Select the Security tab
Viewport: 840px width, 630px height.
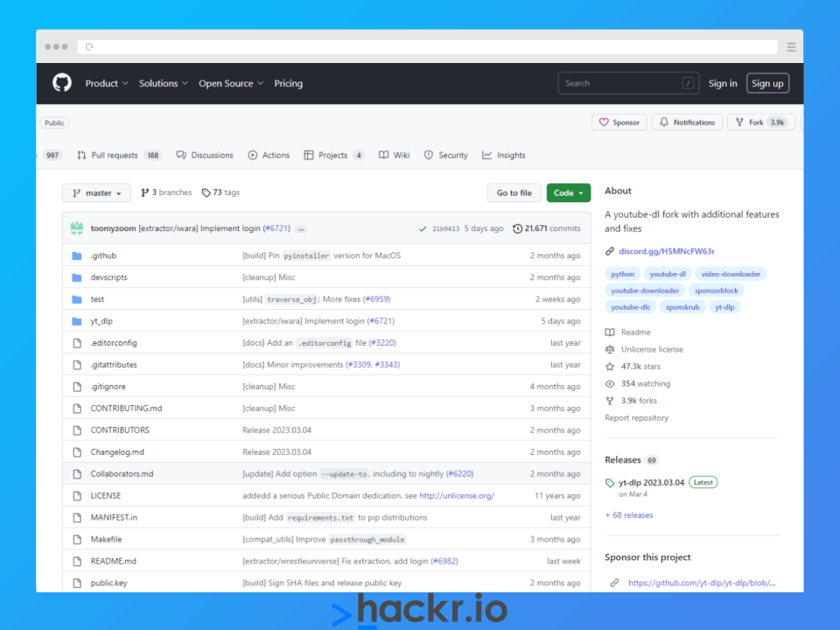pos(446,156)
